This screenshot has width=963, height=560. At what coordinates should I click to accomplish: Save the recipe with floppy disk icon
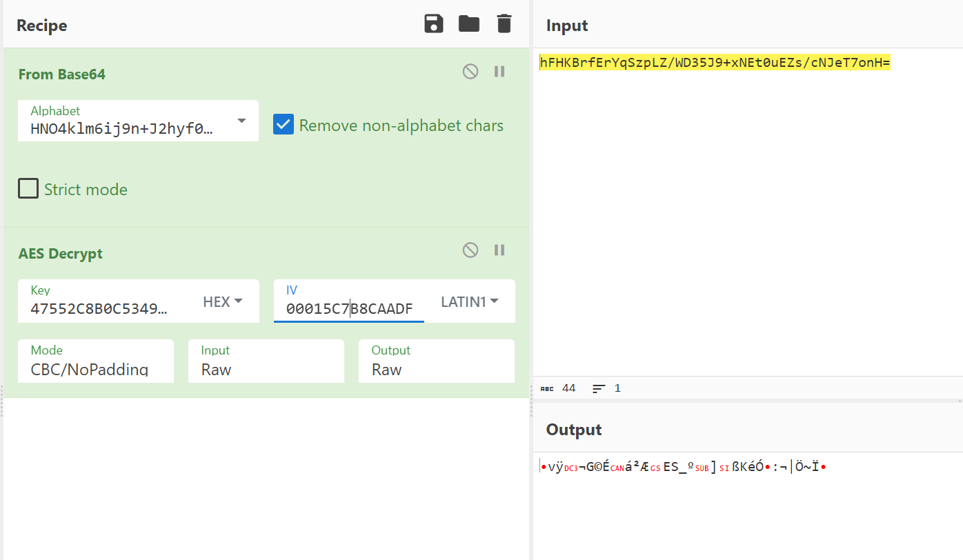click(x=434, y=24)
